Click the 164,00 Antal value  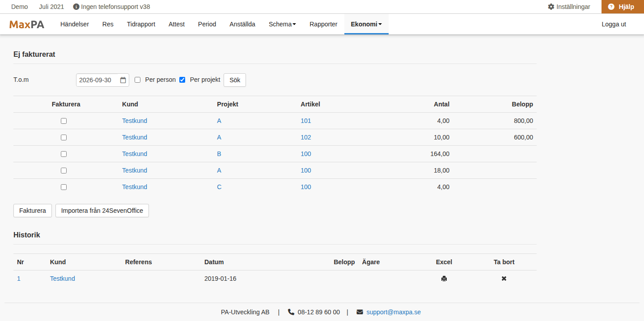(x=440, y=154)
